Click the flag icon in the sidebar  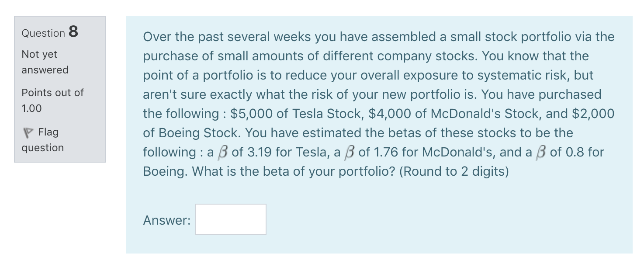click(x=28, y=132)
